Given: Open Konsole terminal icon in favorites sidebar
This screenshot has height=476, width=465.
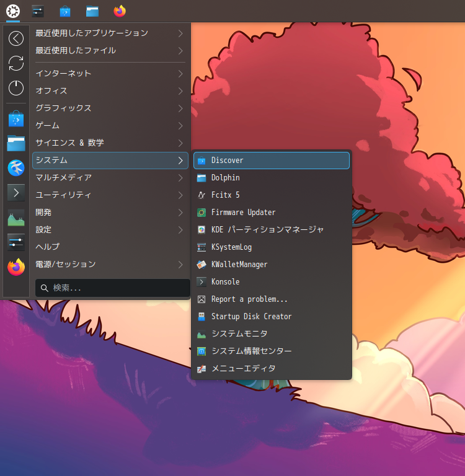Looking at the screenshot, I should tap(16, 193).
